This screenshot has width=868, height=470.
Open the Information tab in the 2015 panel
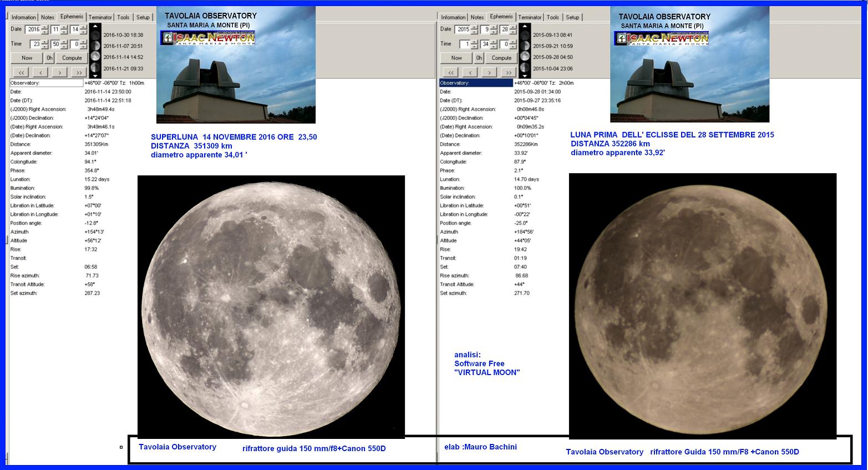pyautogui.click(x=453, y=17)
